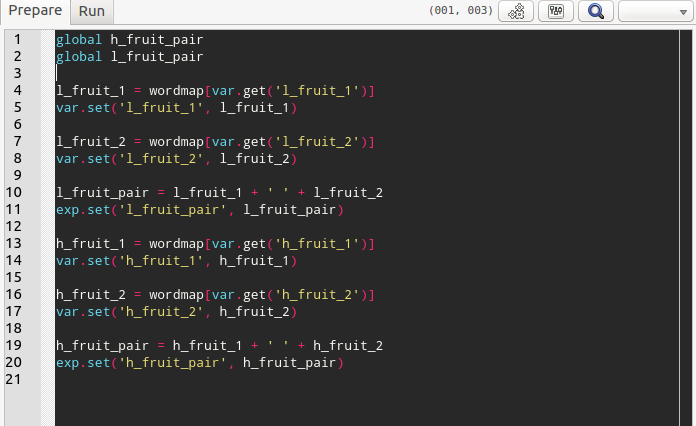Open editor preferences sliders icon
Viewport: 696px width, 426px height.
coord(556,11)
